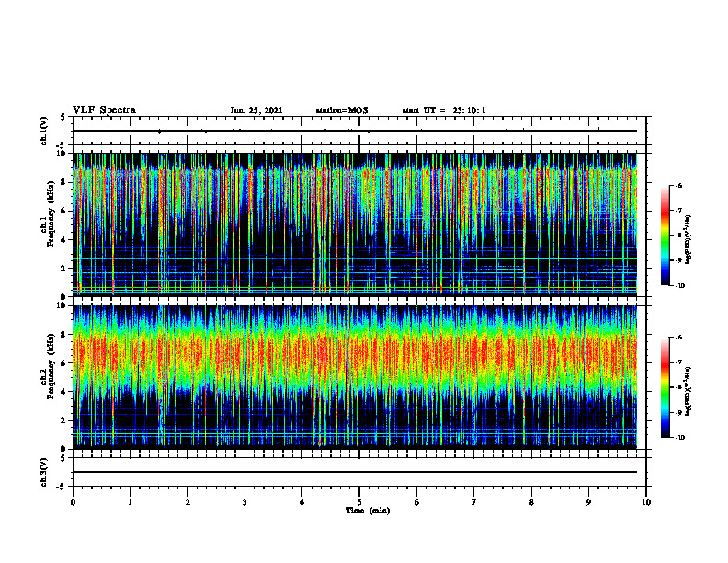This screenshot has width=728, height=563.
Task: Click the 'station=MOS' label
Action: coord(342,110)
